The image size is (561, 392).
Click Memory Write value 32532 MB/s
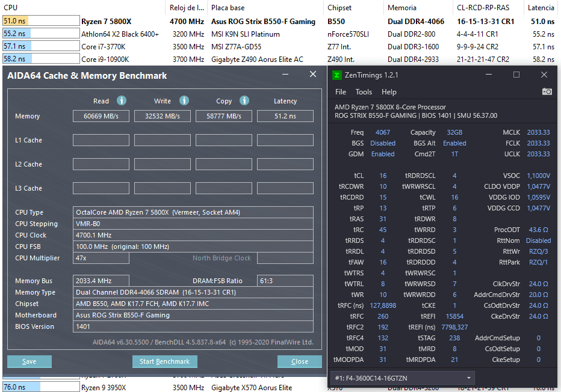coord(163,116)
